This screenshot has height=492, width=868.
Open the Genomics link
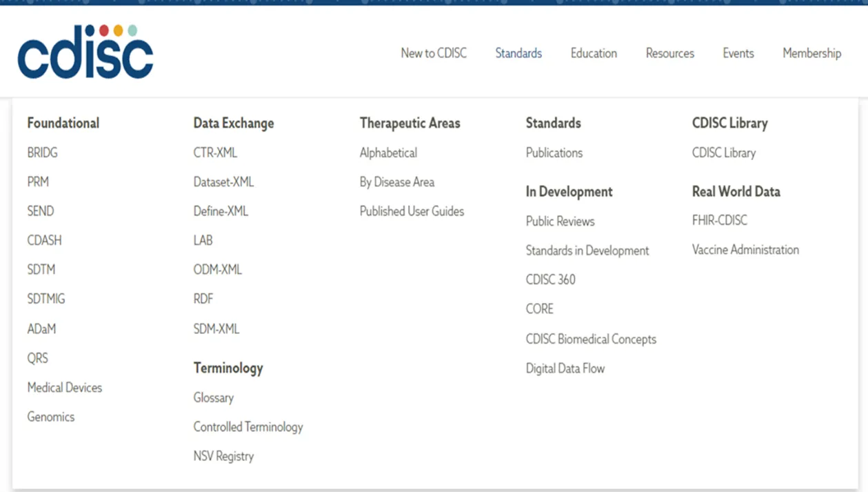pos(51,417)
